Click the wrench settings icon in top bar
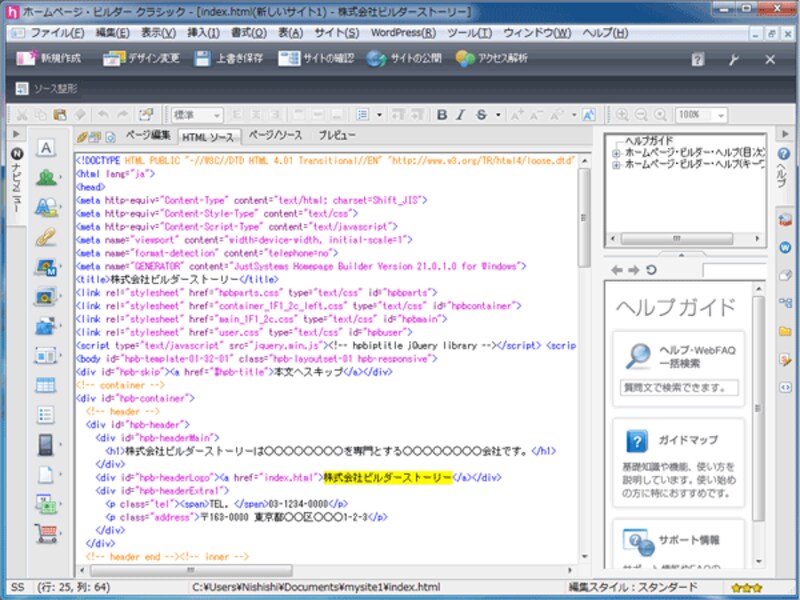 tap(734, 59)
